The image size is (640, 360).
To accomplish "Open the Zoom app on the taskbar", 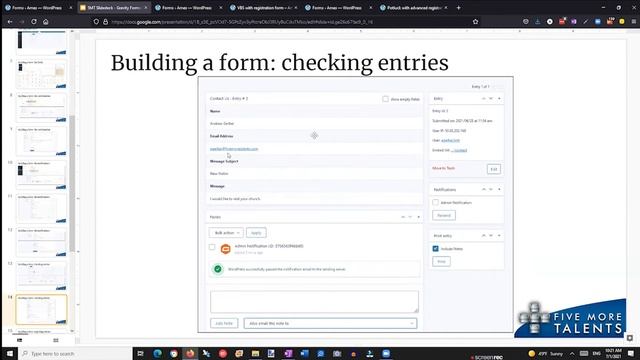I will 386,353.
